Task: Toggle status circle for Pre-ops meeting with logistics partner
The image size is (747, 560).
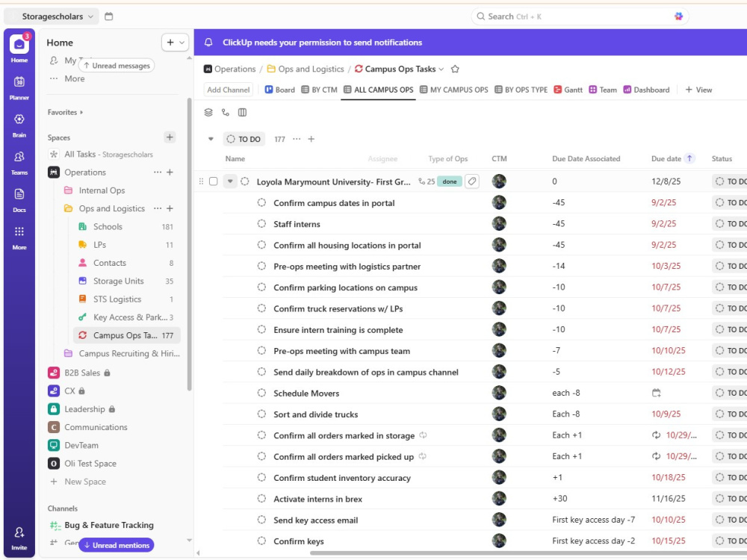Action: pos(261,266)
